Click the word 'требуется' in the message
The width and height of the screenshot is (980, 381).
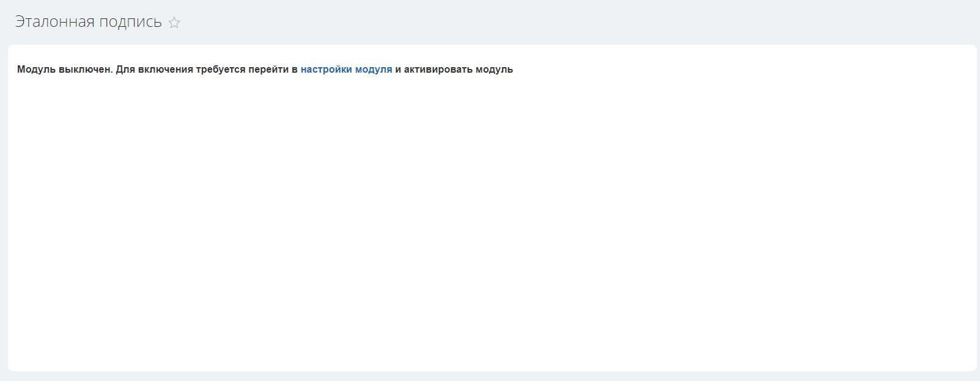coord(220,70)
